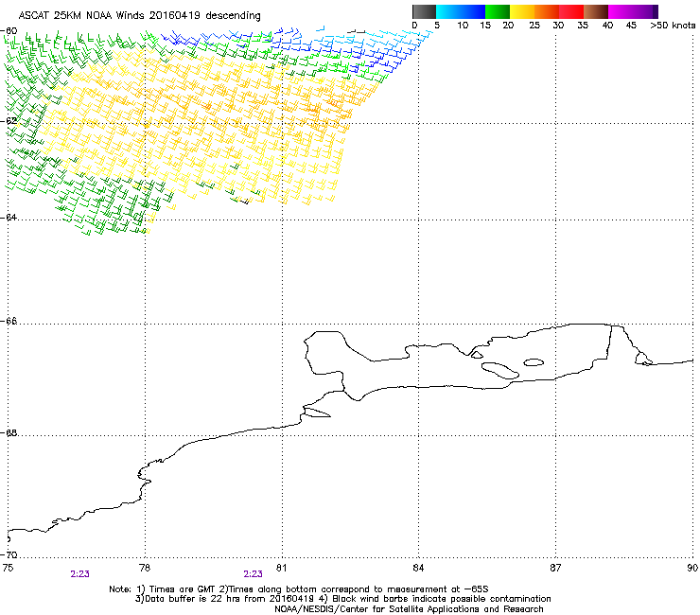Screen dimensions: 700x615
Task: Click the '>50 knots' legend label
Action: (x=673, y=26)
